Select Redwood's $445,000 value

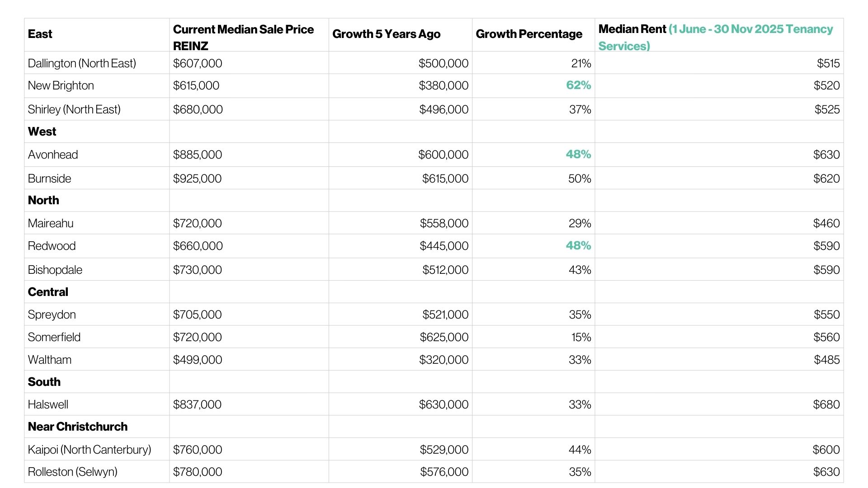pyautogui.click(x=444, y=246)
